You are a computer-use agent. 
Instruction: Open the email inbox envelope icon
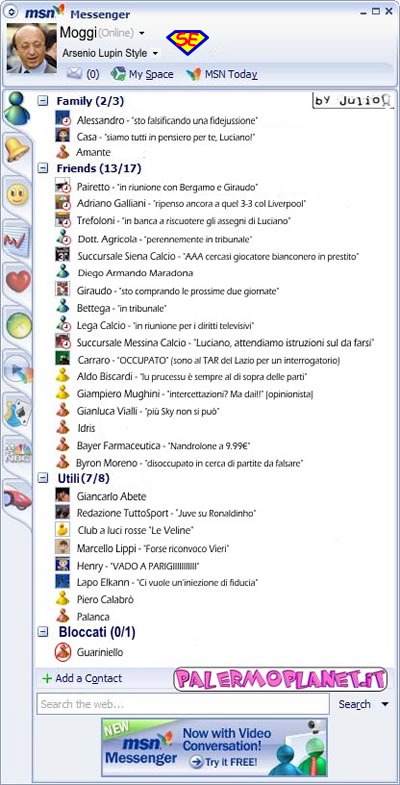click(74, 74)
